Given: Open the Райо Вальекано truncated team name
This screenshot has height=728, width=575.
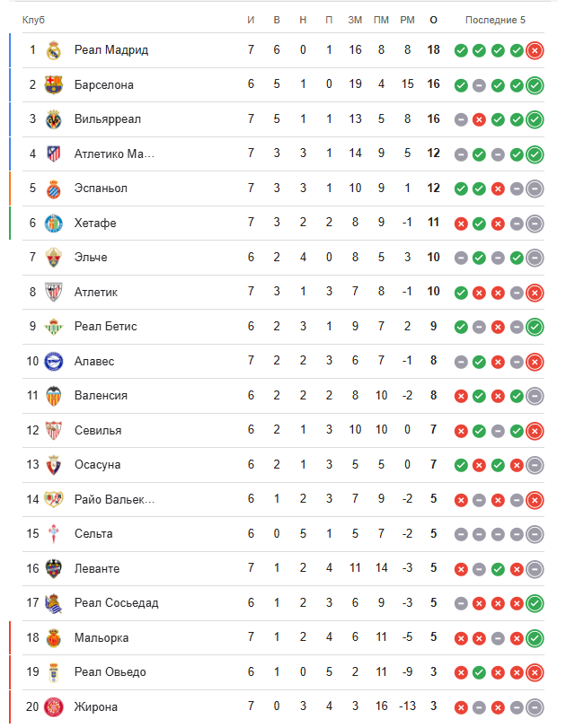Looking at the screenshot, I should pyautogui.click(x=114, y=499).
